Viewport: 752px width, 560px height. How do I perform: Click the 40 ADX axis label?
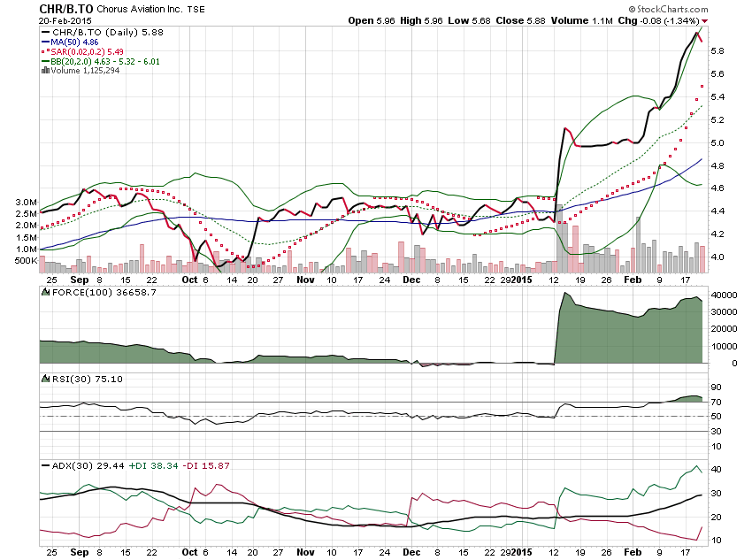pyautogui.click(x=717, y=470)
